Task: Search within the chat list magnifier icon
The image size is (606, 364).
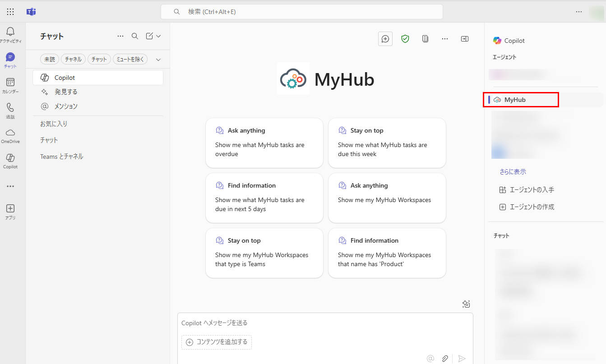Action: click(135, 36)
